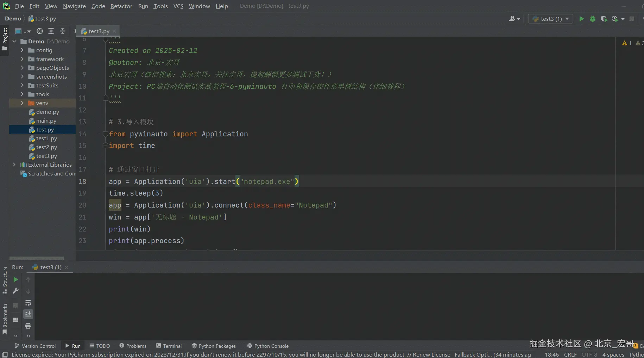The width and height of the screenshot is (644, 358).
Task: Close the test3.py editor tab
Action: 114,31
